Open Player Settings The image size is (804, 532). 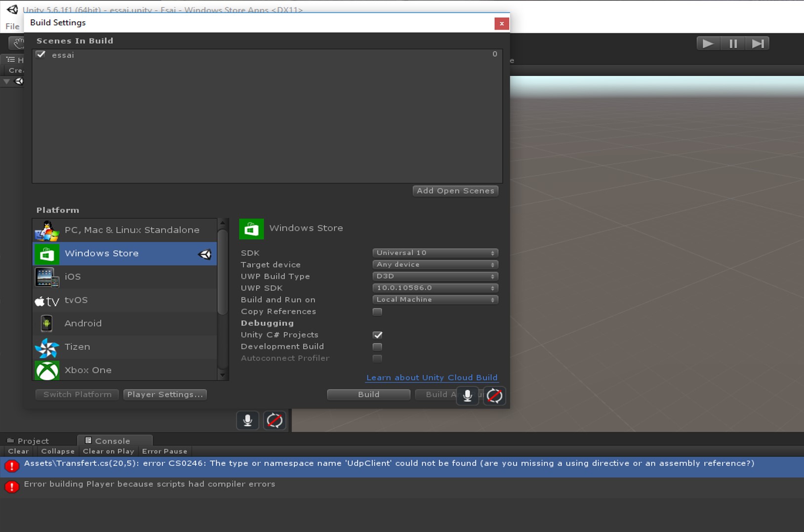[165, 394]
